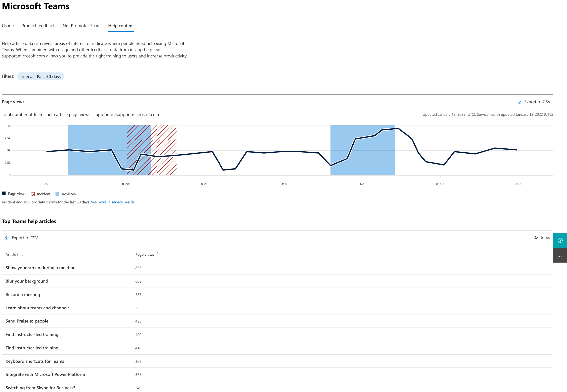Click Export to CSV above articles table

[25, 238]
